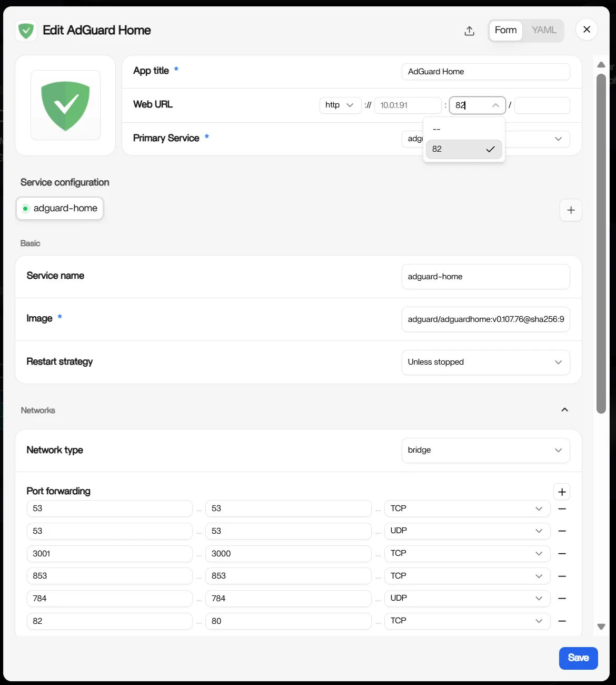Edit the App title field

(485, 72)
